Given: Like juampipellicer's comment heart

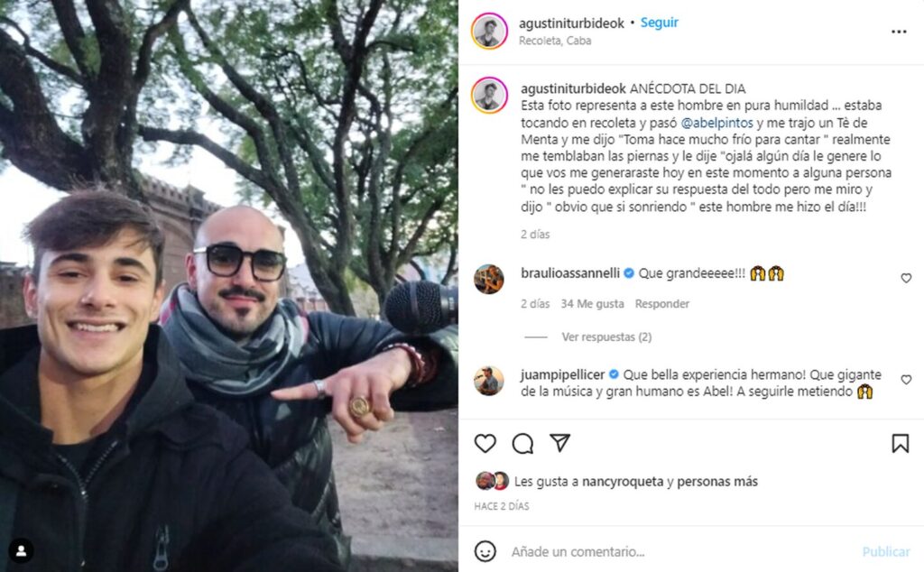Looking at the screenshot, I should tap(906, 380).
